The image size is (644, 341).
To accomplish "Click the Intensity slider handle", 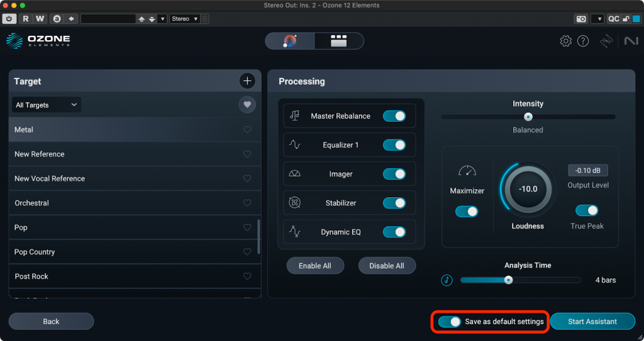I will [x=528, y=117].
